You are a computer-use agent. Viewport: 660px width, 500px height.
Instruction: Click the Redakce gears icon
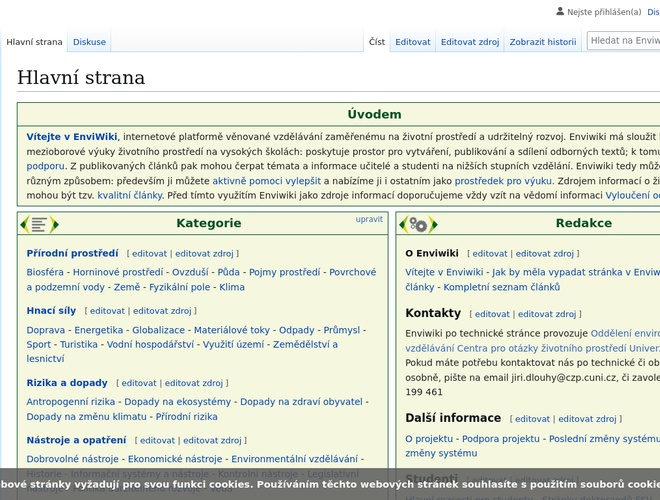[x=418, y=224]
